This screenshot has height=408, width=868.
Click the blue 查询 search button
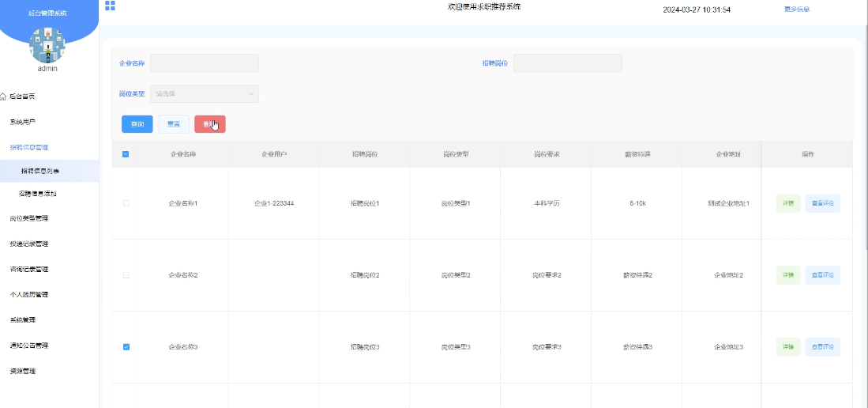point(137,124)
